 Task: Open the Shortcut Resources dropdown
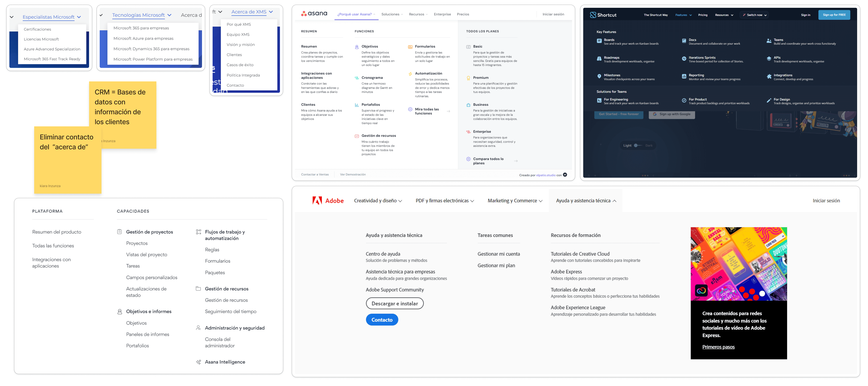click(724, 15)
